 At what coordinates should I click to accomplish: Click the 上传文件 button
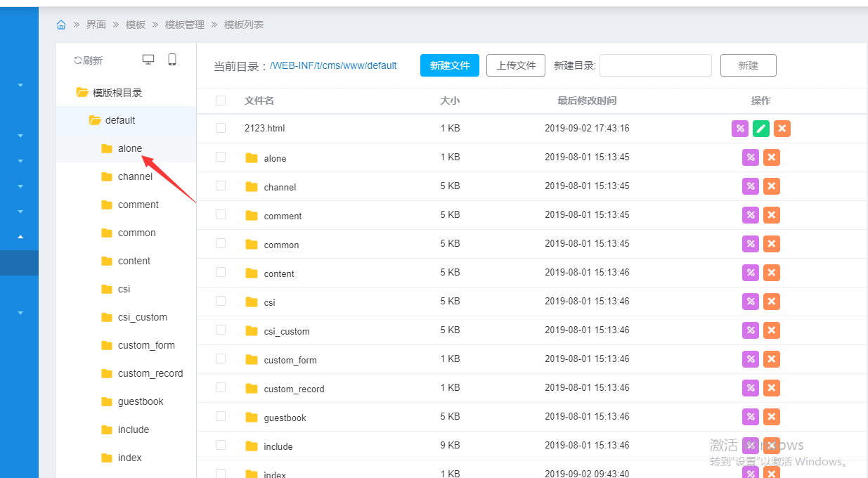coord(516,65)
